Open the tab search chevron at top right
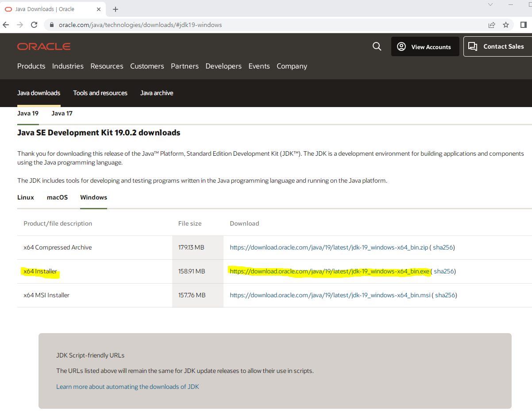 pyautogui.click(x=490, y=4)
